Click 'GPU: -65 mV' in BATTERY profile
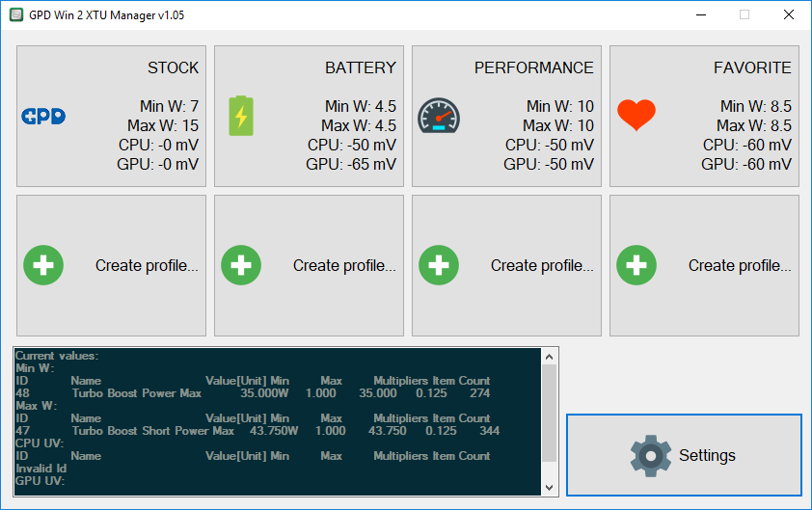The image size is (812, 510). tap(351, 164)
